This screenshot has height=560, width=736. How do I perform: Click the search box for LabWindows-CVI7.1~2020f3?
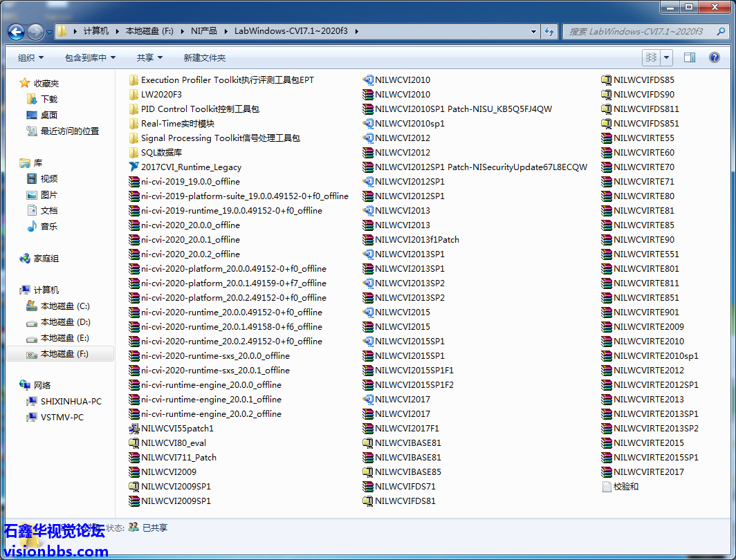636,31
